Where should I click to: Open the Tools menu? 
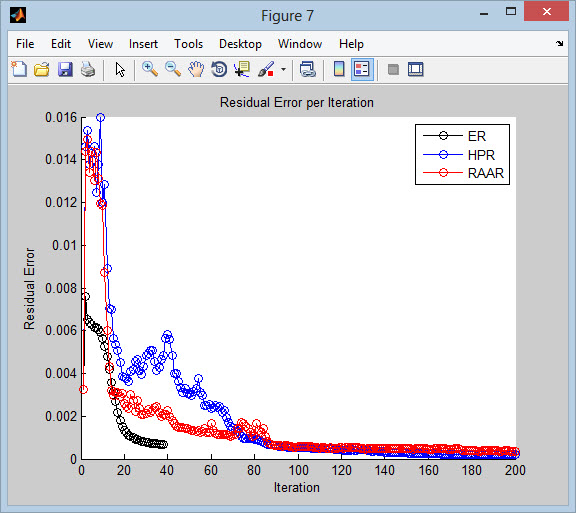188,44
